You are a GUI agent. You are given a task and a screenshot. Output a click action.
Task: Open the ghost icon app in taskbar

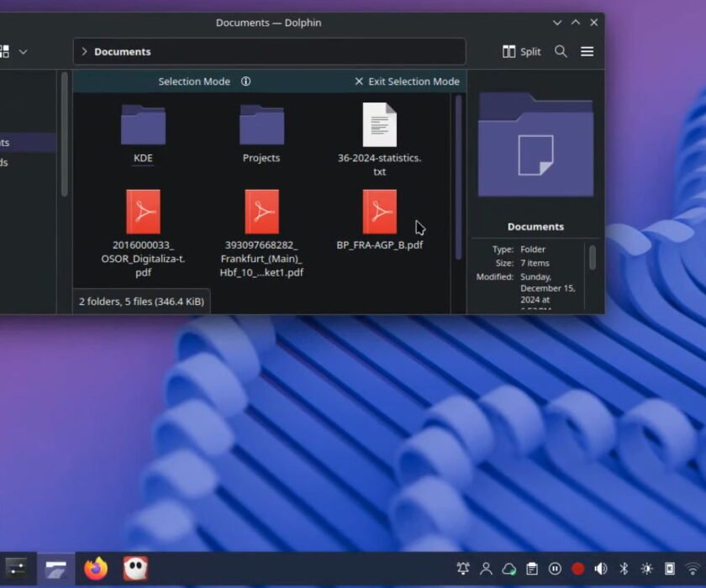[x=135, y=569]
